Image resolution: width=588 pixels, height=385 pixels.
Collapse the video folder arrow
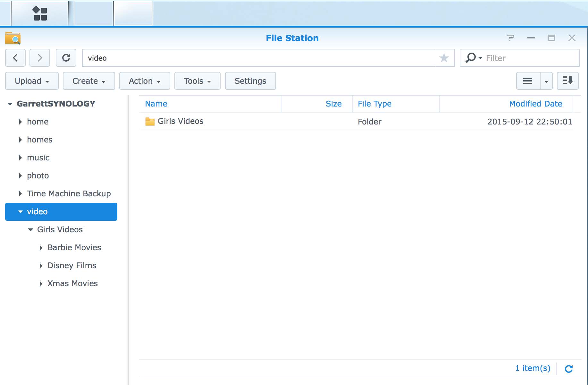21,212
